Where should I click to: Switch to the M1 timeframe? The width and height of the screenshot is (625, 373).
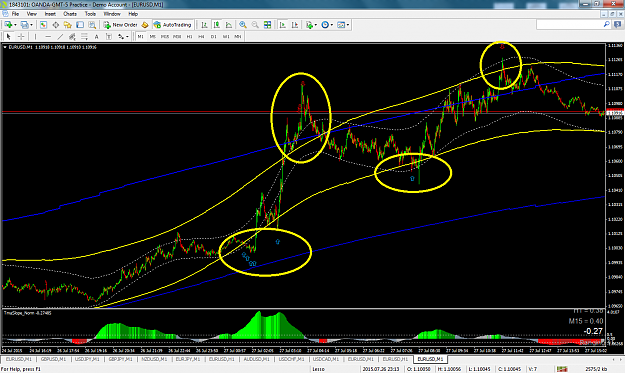[x=140, y=37]
